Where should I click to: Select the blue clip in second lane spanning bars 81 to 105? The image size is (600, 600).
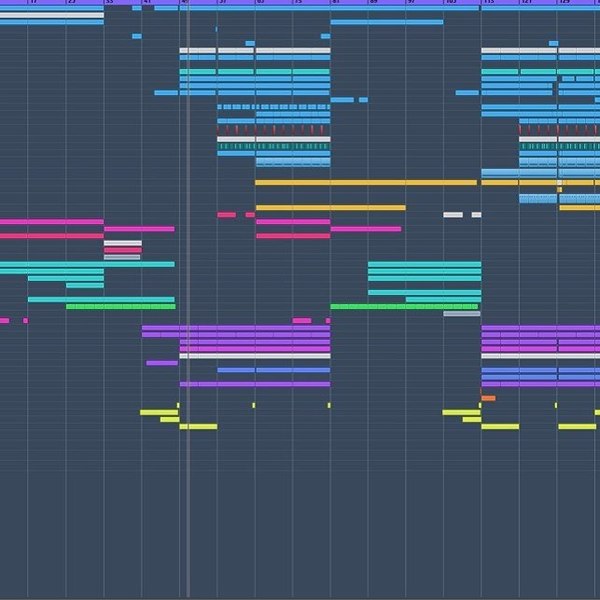pyautogui.click(x=387, y=22)
